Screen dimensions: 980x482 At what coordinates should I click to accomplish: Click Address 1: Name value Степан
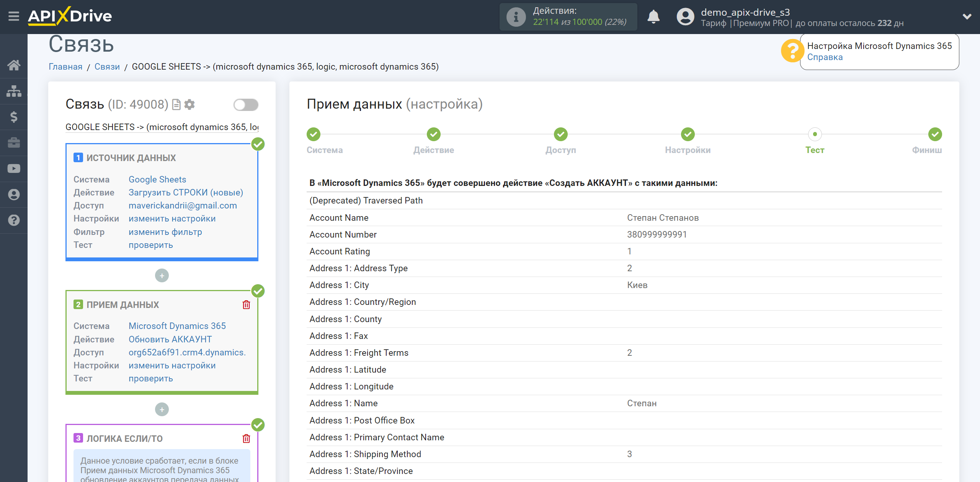[642, 403]
